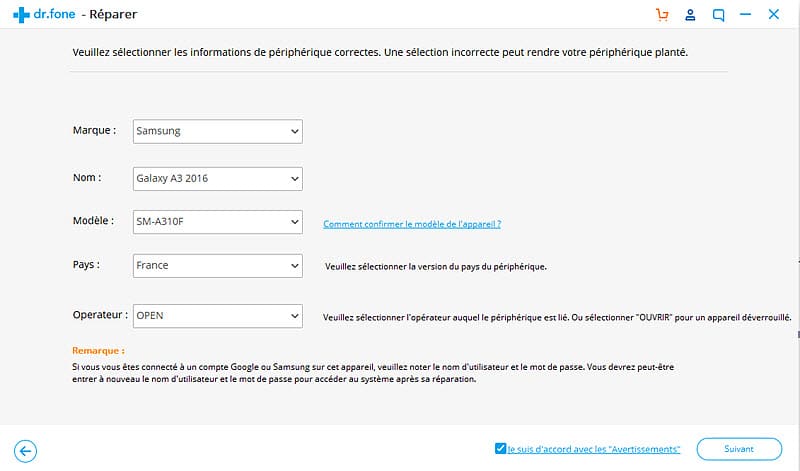Uncheck the agreement checkbox for Avertissements
This screenshot has height=471, width=800.
(x=501, y=449)
